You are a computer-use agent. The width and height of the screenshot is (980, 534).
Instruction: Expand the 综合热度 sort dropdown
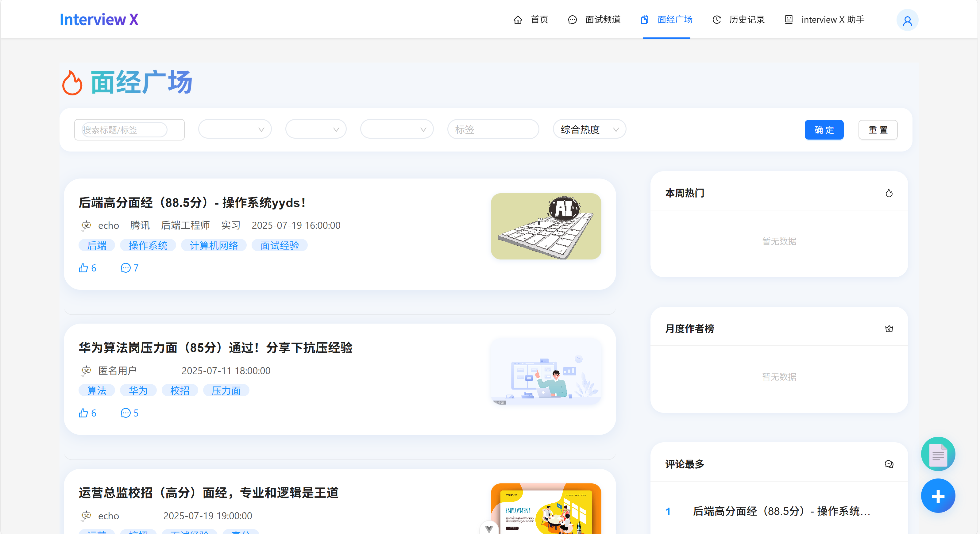coord(589,129)
